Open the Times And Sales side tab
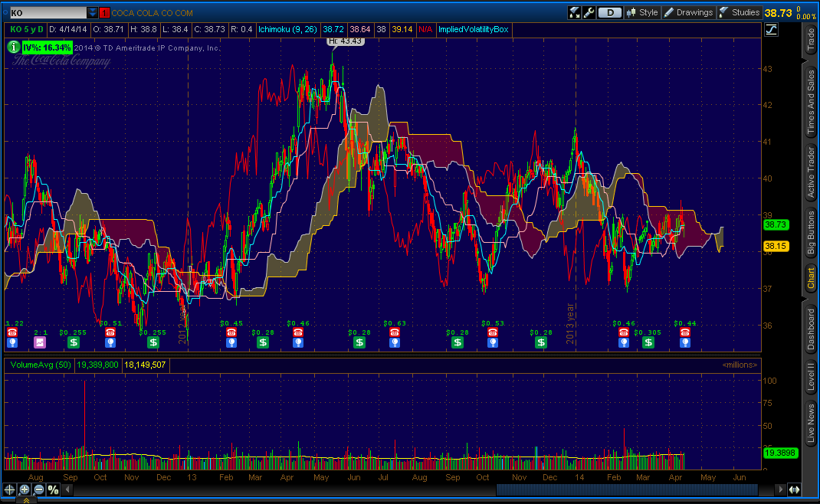Image resolution: width=820 pixels, height=504 pixels. click(811, 102)
